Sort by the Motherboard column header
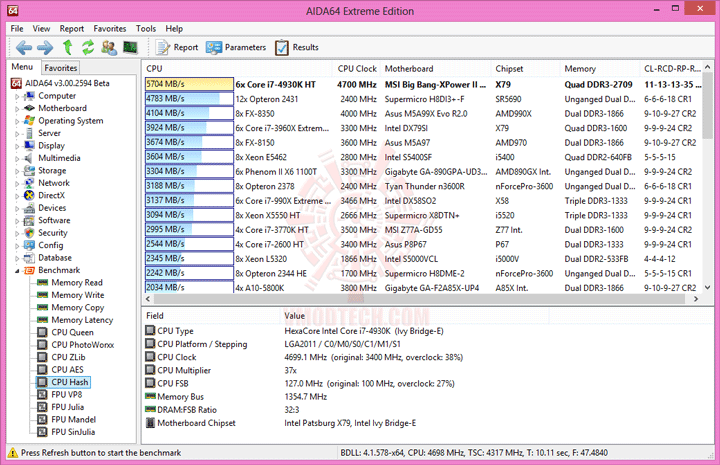The width and height of the screenshot is (720, 465). [x=436, y=68]
